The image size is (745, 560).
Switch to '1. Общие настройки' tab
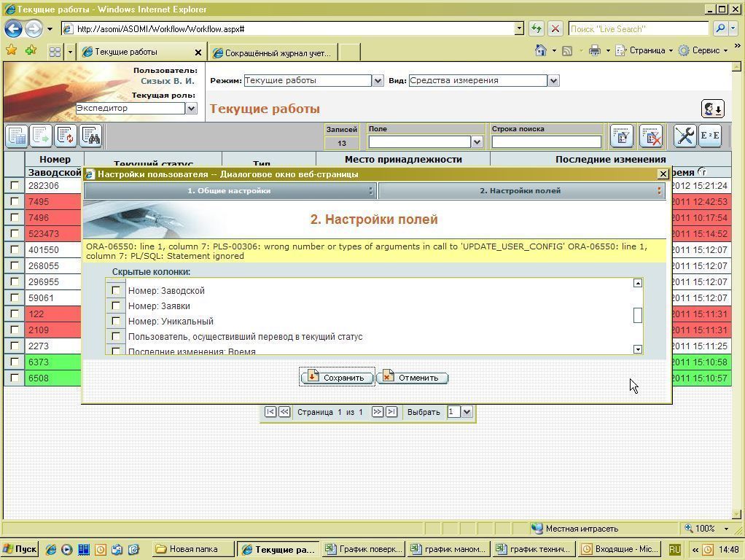pos(229,191)
